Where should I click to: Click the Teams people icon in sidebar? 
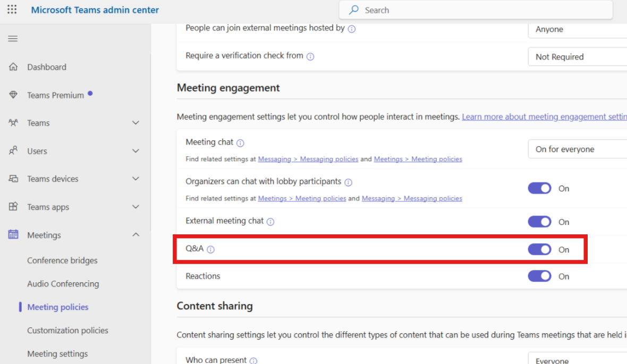(x=13, y=123)
